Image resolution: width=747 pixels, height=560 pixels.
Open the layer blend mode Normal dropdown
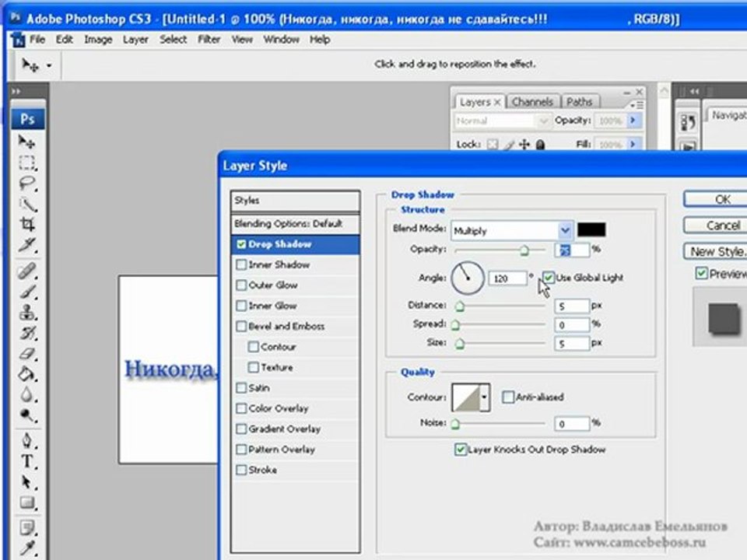point(502,121)
